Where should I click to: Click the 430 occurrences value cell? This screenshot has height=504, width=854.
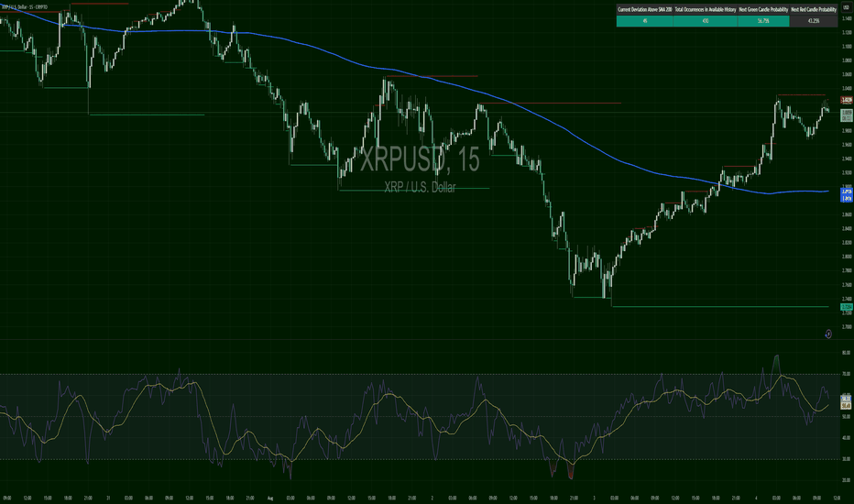[706, 21]
